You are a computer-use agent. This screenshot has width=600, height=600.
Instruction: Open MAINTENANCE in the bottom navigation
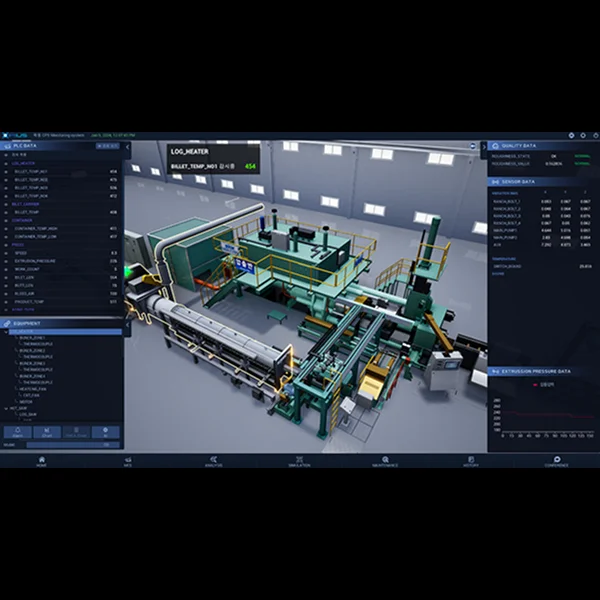coord(385,461)
